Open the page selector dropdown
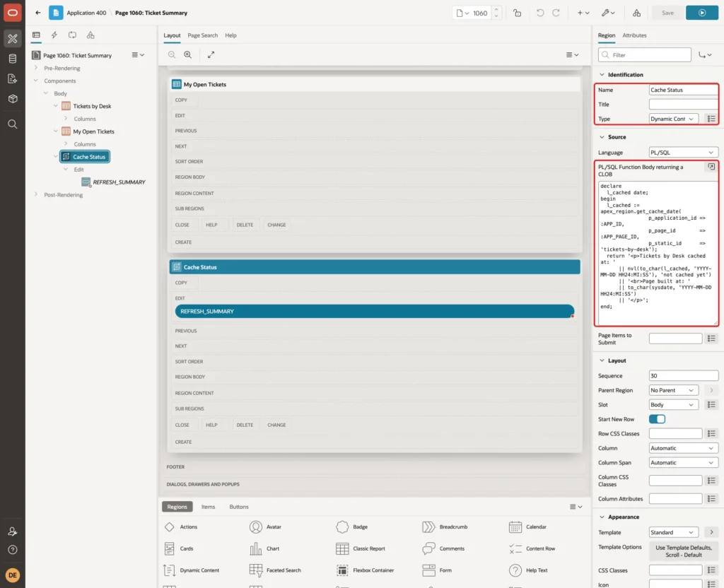724x588 pixels. (x=462, y=13)
